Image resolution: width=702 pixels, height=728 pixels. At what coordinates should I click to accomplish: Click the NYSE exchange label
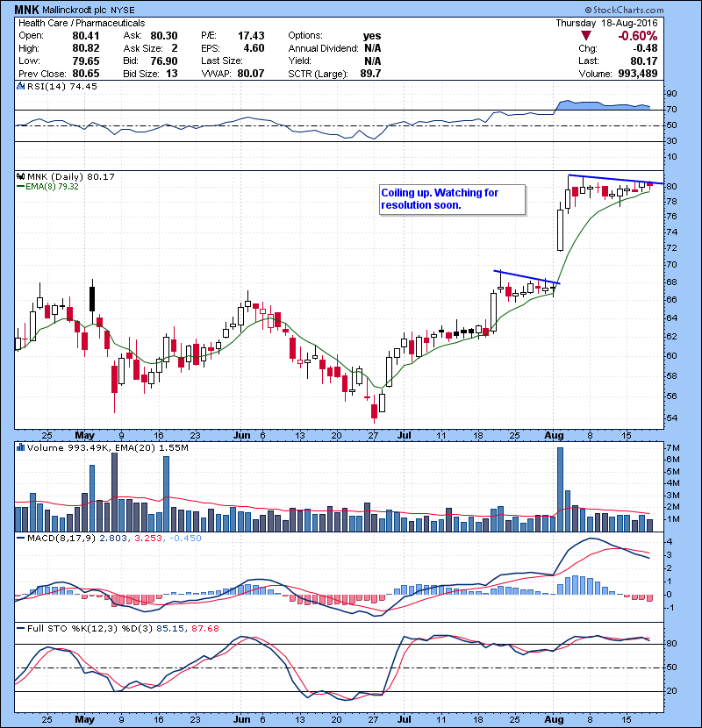pos(123,11)
